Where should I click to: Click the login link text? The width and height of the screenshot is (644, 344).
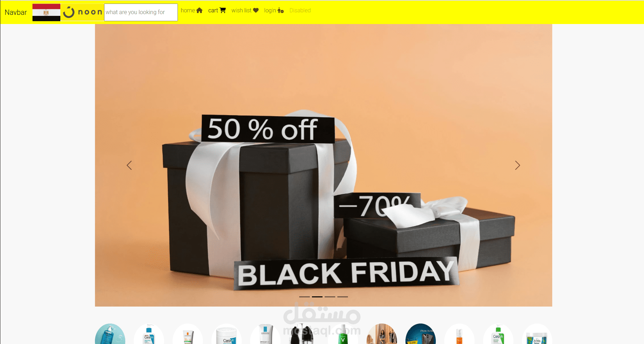coord(270,11)
